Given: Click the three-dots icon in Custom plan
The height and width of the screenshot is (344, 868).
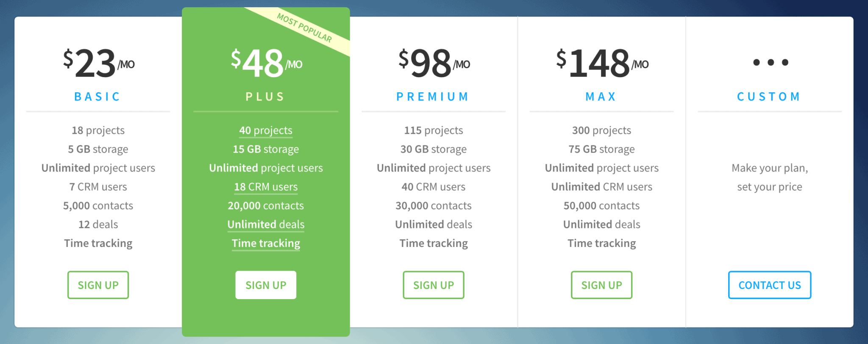Looking at the screenshot, I should (x=771, y=62).
